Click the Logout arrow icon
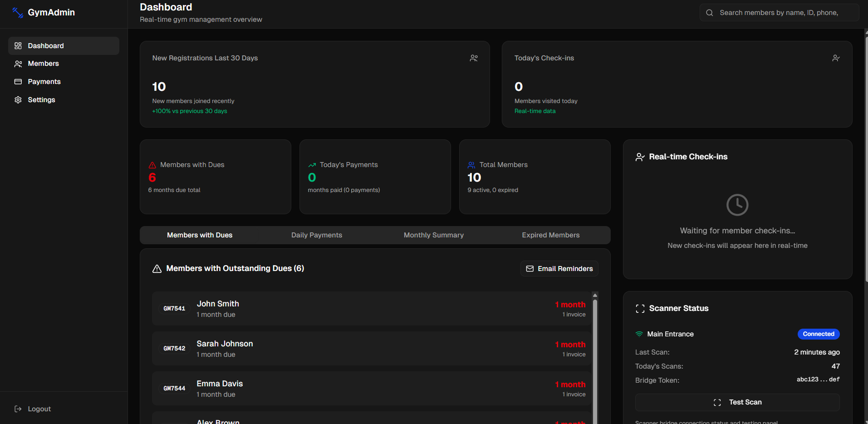This screenshot has height=424, width=868. pos(18,409)
